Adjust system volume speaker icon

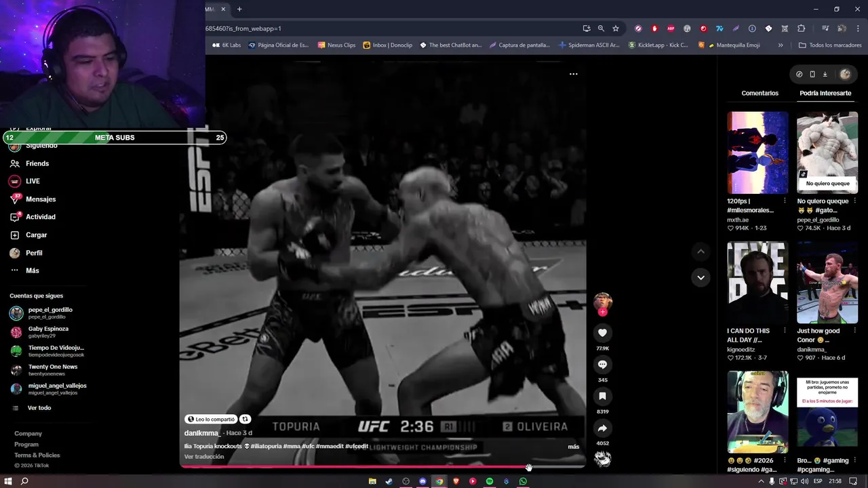(804, 481)
